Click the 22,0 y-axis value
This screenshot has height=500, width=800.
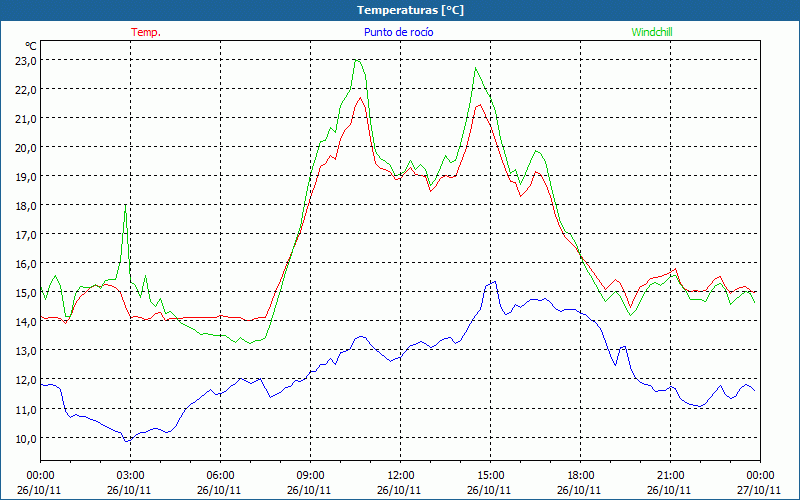[x=26, y=89]
